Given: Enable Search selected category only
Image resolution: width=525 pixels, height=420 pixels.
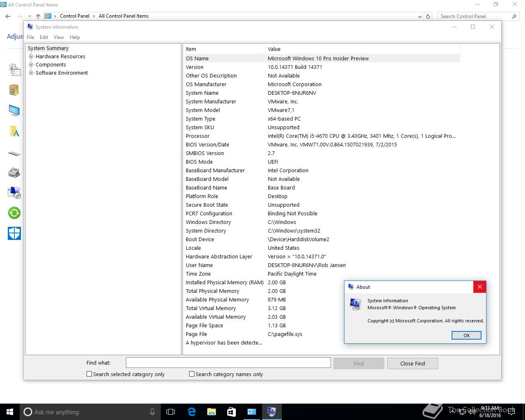Looking at the screenshot, I should tap(89, 374).
